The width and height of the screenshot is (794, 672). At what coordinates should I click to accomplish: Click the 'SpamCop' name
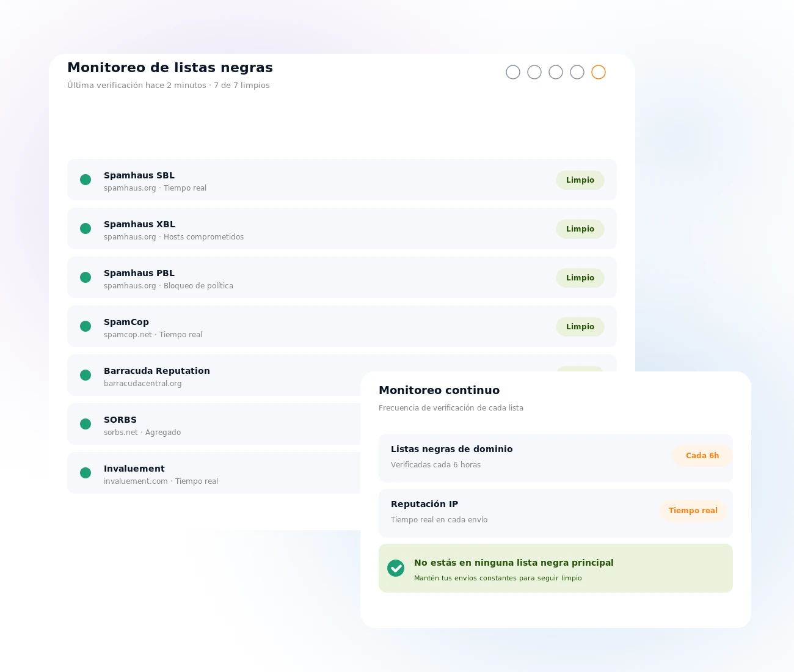tap(126, 322)
